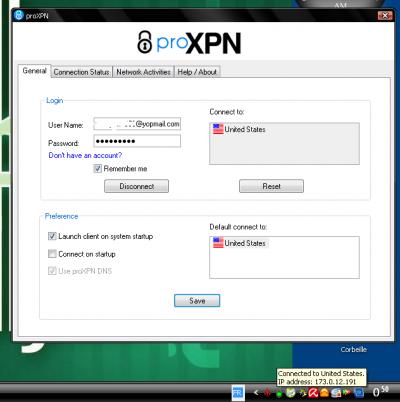
Task: Click the Disconnect button
Action: tap(137, 186)
